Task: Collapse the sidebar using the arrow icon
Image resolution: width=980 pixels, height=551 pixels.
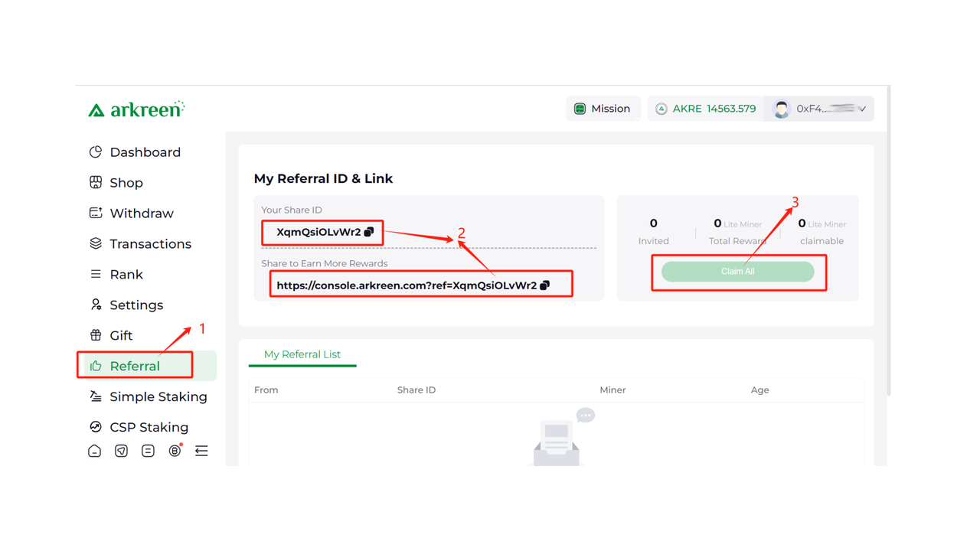Action: 201,451
